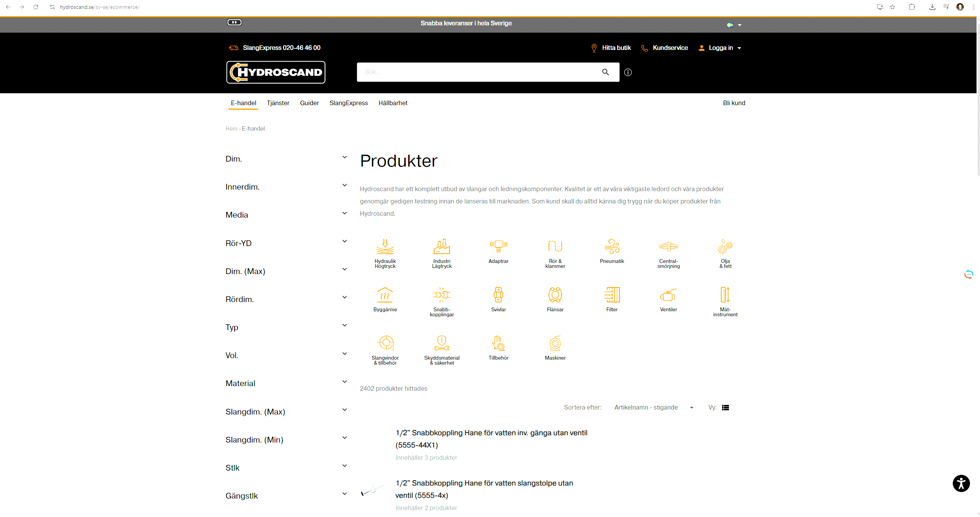Pause the banner message rotation
This screenshot has width=980, height=517.
tap(234, 22)
